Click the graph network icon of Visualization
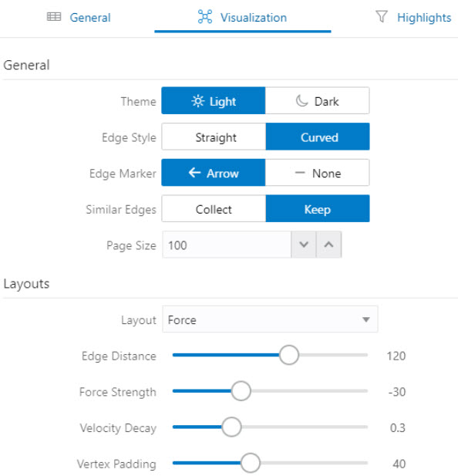Image resolution: width=458 pixels, height=476 pixels. pos(205,17)
